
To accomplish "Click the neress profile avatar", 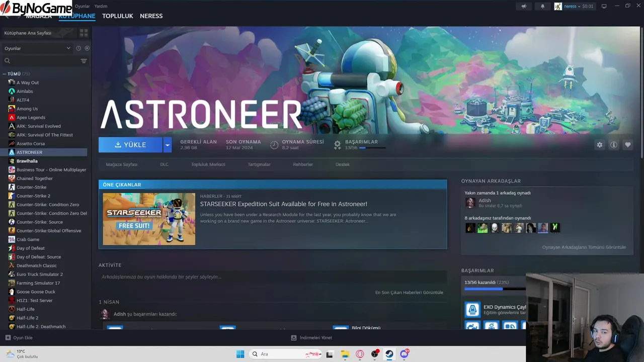I will coord(558,6).
